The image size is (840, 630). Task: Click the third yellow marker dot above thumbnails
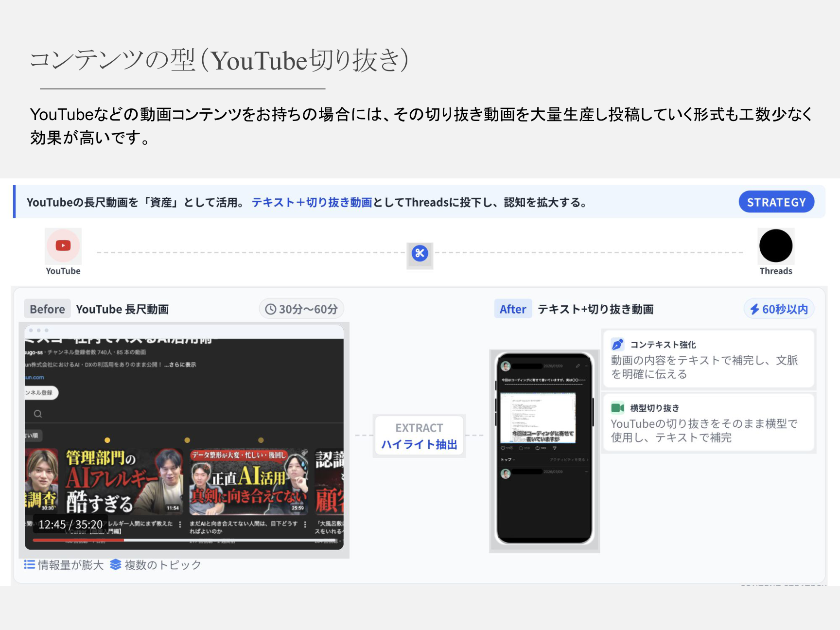tap(261, 440)
